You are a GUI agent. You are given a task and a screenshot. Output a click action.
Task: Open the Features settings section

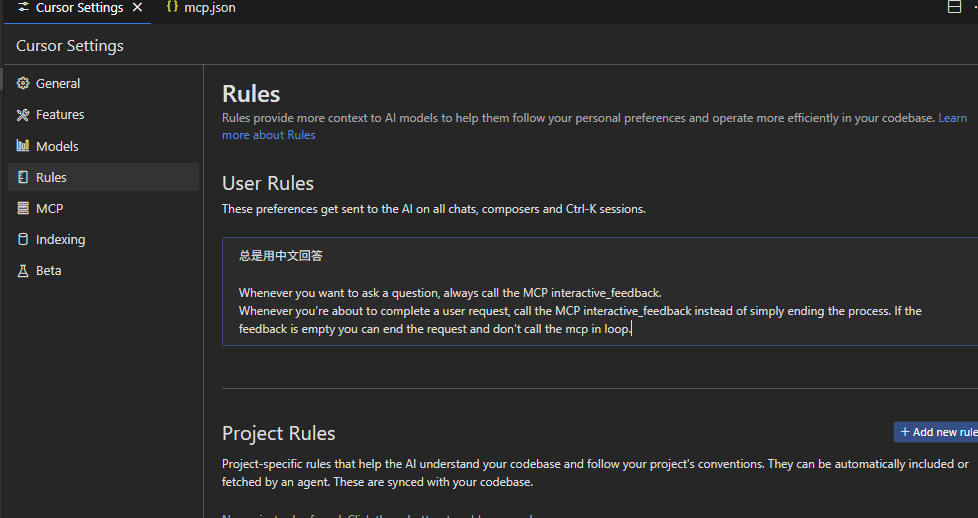tap(104, 114)
